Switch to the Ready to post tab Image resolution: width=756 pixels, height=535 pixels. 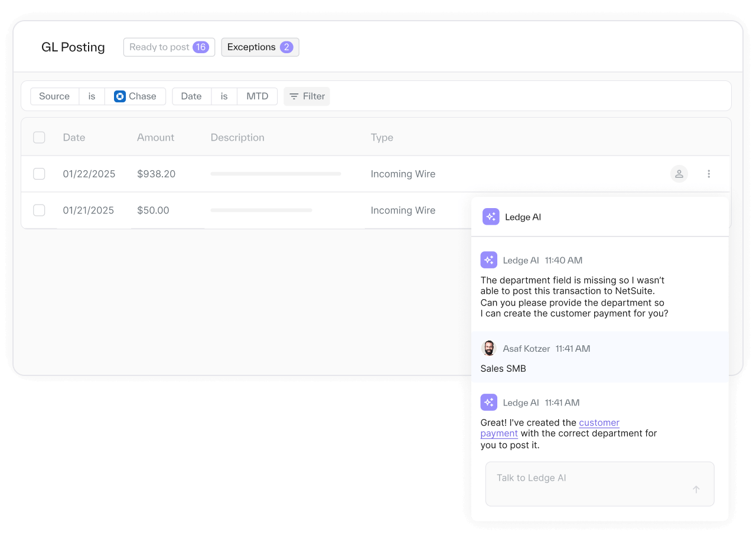click(x=169, y=47)
